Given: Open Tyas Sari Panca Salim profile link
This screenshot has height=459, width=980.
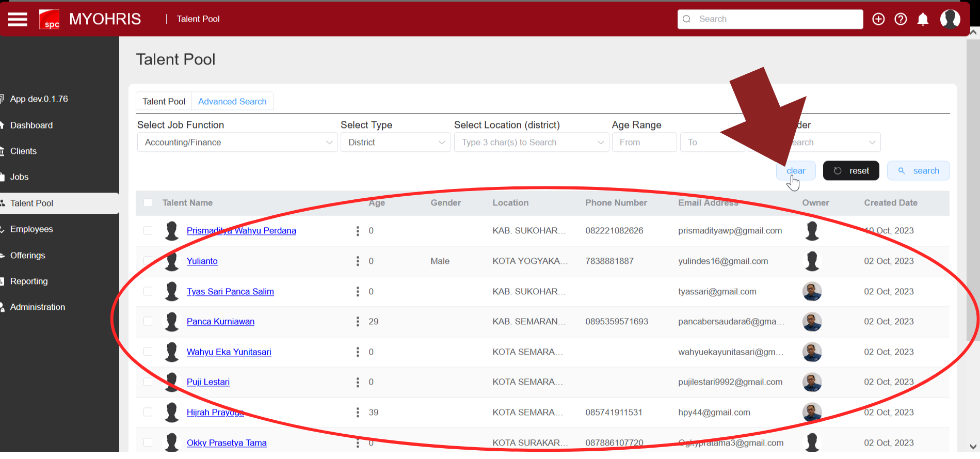Looking at the screenshot, I should [x=230, y=292].
